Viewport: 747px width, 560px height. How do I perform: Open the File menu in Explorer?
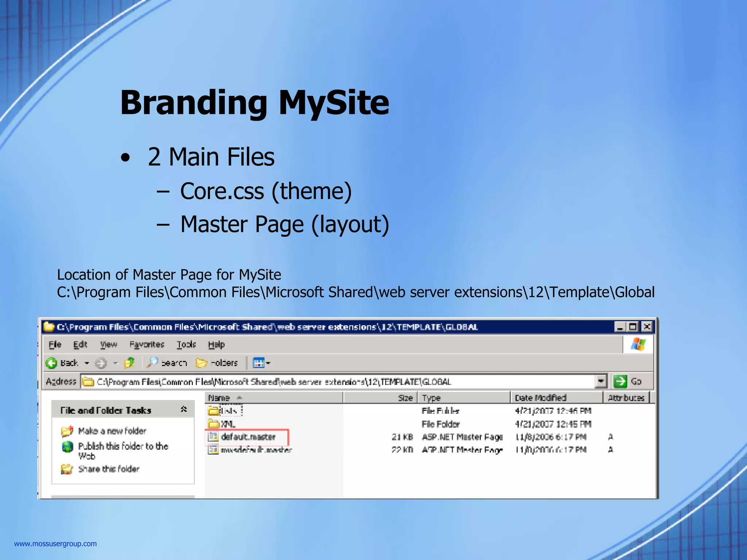(55, 344)
